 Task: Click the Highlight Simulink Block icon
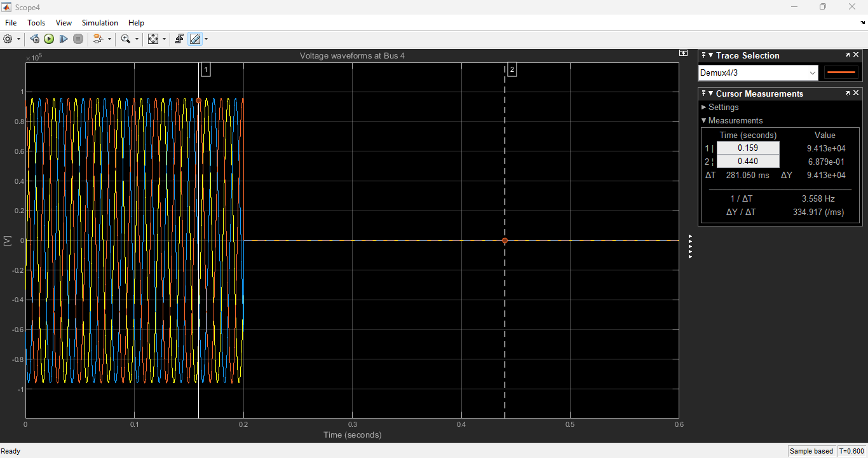pos(98,39)
